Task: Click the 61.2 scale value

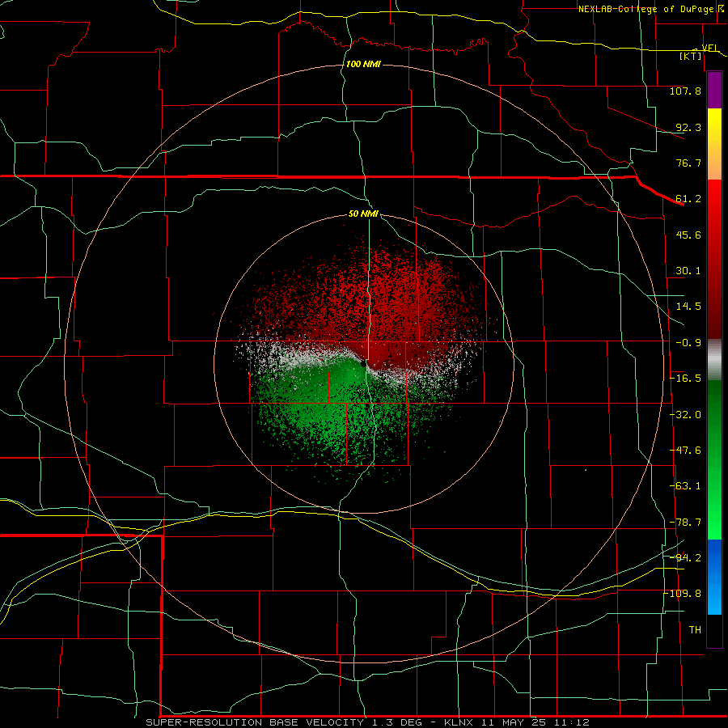Action: pyautogui.click(x=688, y=199)
